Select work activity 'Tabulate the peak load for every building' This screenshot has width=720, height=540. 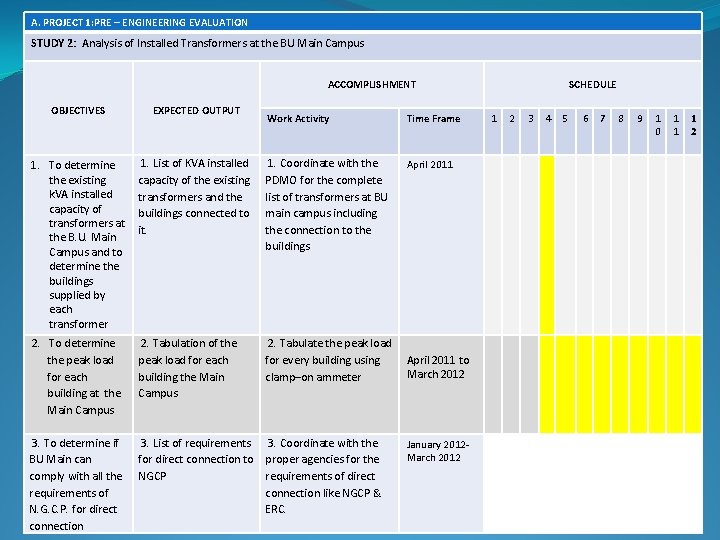click(329, 384)
